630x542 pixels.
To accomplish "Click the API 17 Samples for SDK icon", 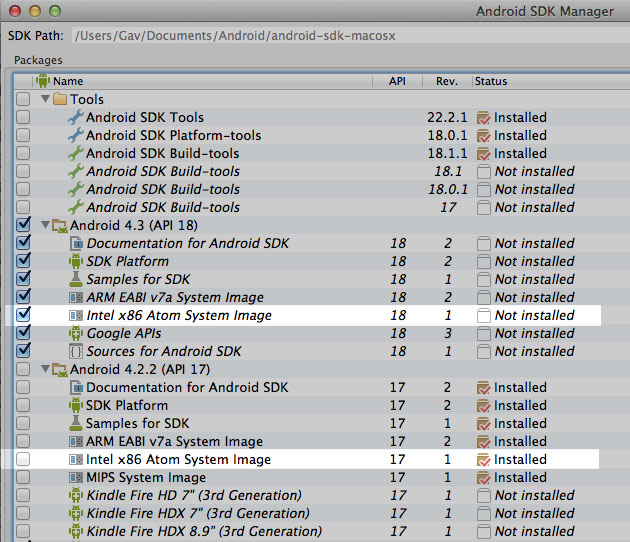I will tap(76, 424).
